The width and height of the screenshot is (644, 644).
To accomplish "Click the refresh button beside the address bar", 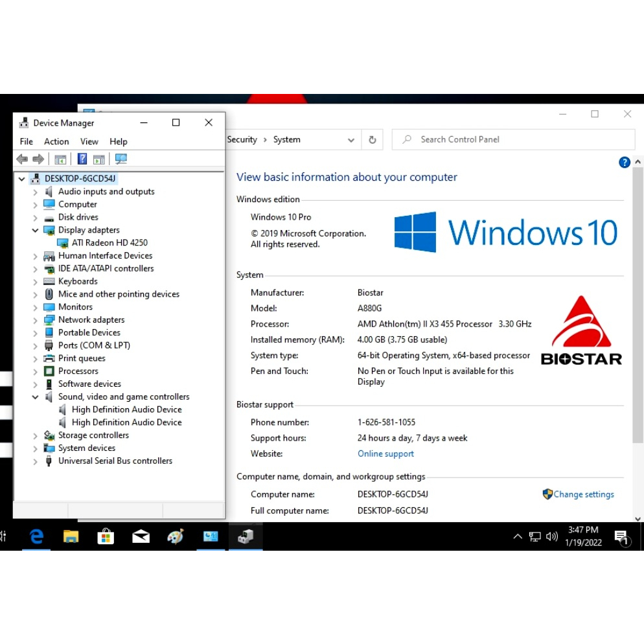I will point(372,140).
